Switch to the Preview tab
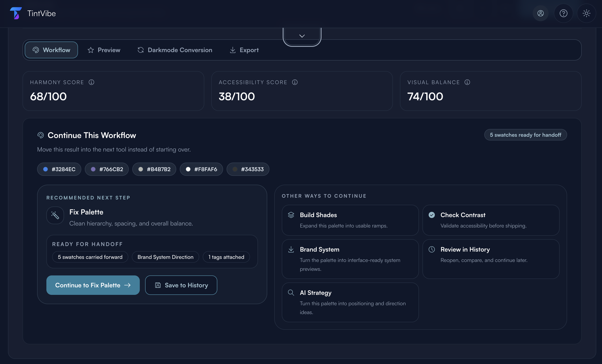The width and height of the screenshot is (602, 364). pos(104,50)
